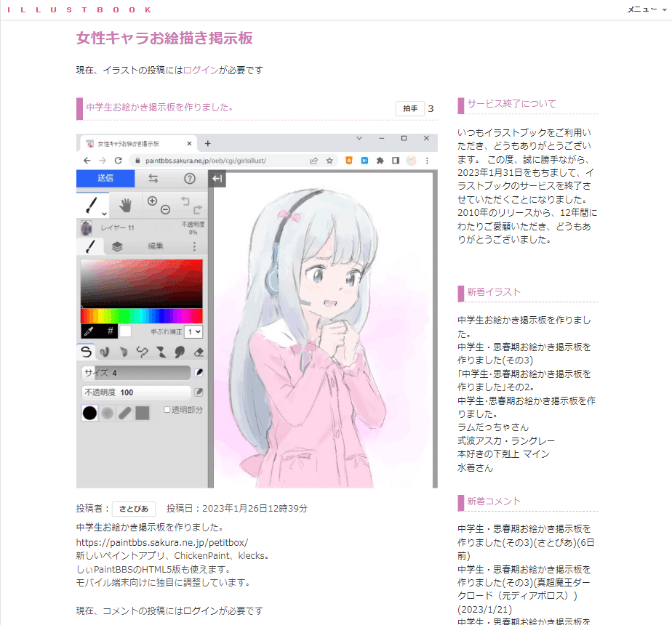
Task: Switch to the brush settings tab
Action: (90, 246)
